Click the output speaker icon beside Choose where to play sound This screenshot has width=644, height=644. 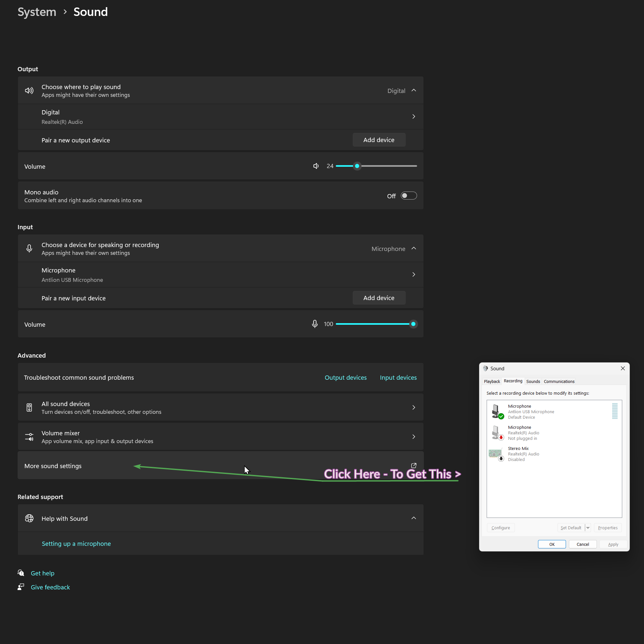[x=29, y=90]
